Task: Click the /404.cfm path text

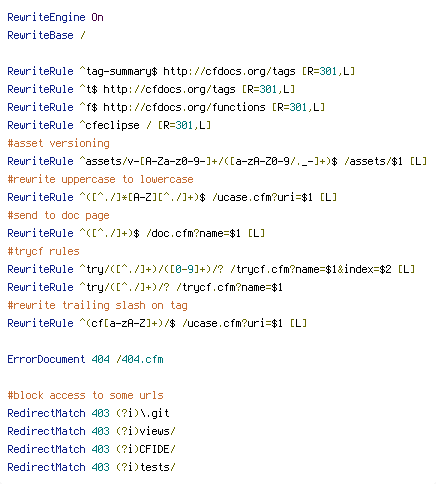Action: tap(140, 359)
